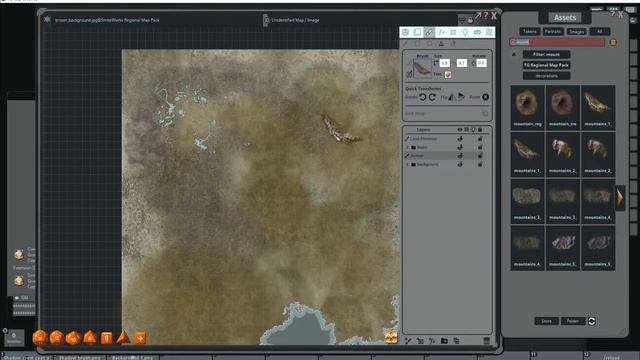
Task: Edit the brush width size field
Action: [444, 63]
